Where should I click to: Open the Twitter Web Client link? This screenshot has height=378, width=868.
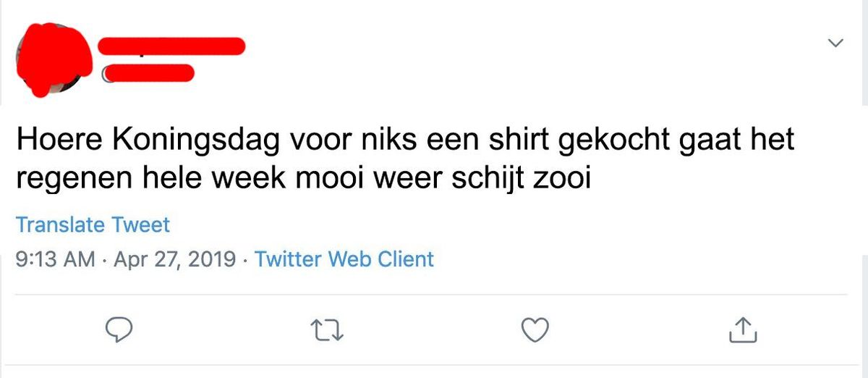(344, 259)
